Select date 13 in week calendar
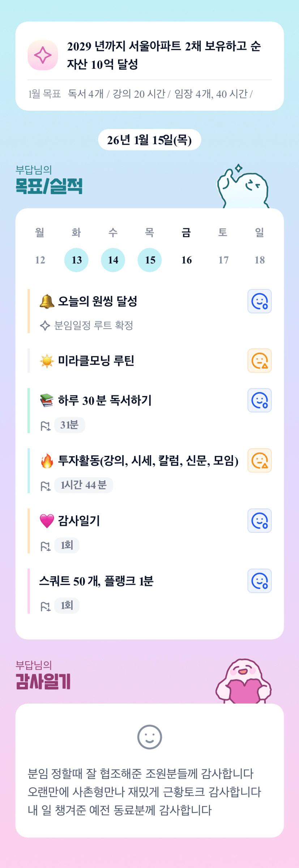This screenshot has height=868, width=299. pos(77,260)
